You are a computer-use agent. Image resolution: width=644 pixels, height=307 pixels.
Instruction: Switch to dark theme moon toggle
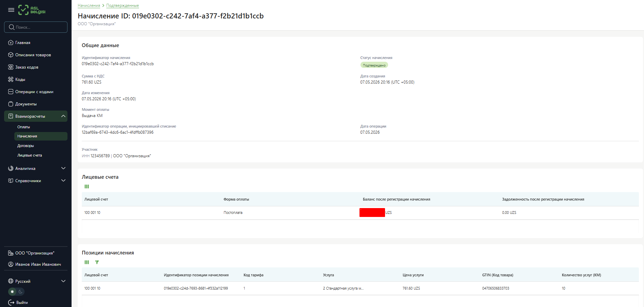[x=20, y=292]
